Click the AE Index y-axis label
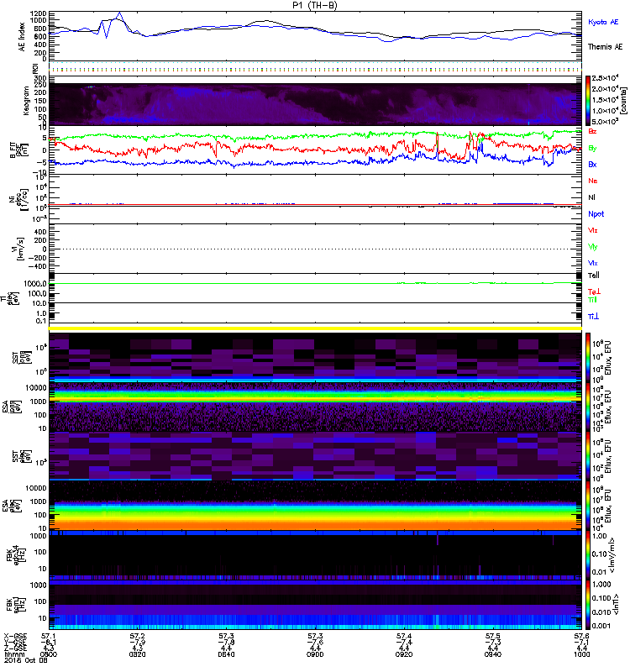Image resolution: width=630 pixels, height=672 pixels. [23, 35]
